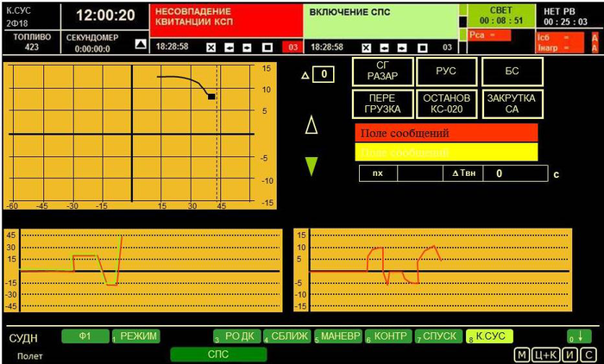Click the М button at bottom right

(x=522, y=355)
